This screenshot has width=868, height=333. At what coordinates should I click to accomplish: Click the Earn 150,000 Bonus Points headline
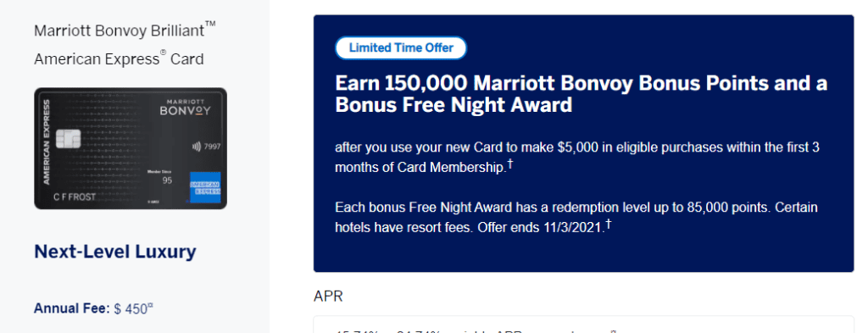pos(581,94)
